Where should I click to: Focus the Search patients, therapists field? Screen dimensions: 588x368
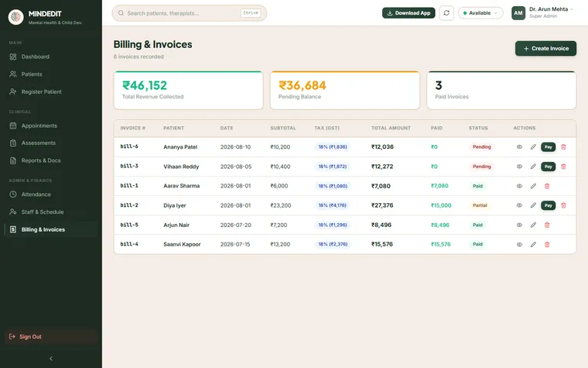pyautogui.click(x=190, y=13)
